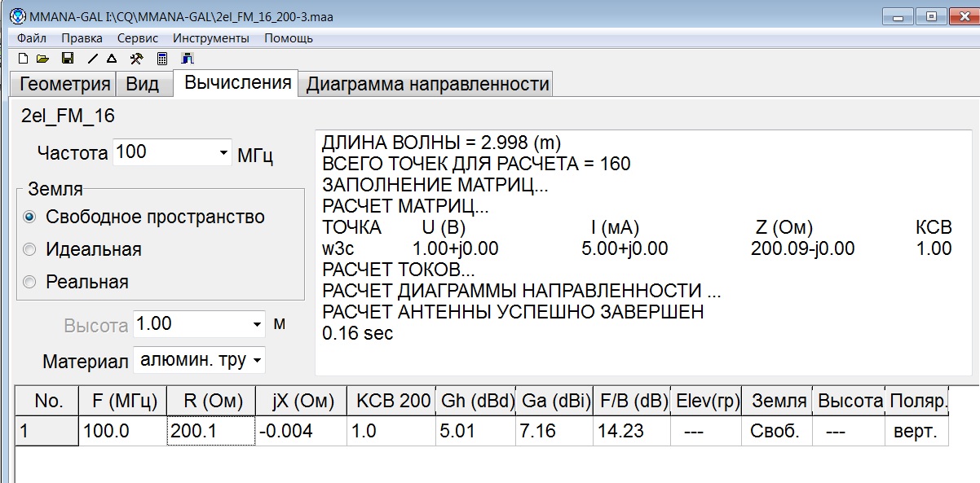Viewport: 980px width, 483px height.
Task: Switch to the Геометрия tab
Action: 64,85
